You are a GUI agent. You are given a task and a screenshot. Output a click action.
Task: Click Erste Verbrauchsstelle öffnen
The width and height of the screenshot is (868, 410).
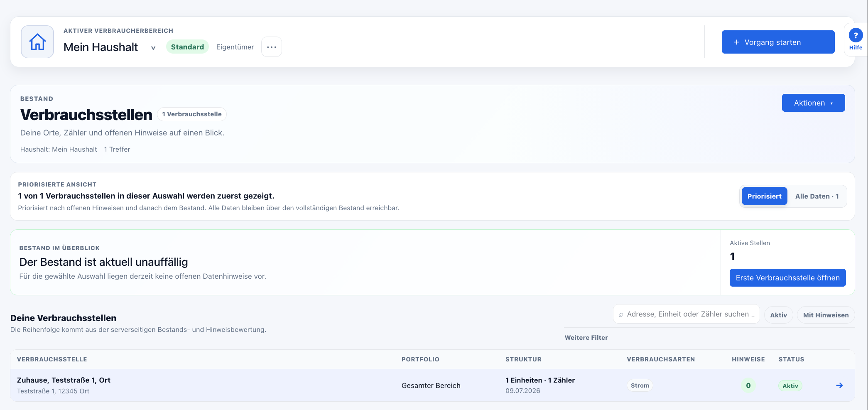(x=787, y=277)
